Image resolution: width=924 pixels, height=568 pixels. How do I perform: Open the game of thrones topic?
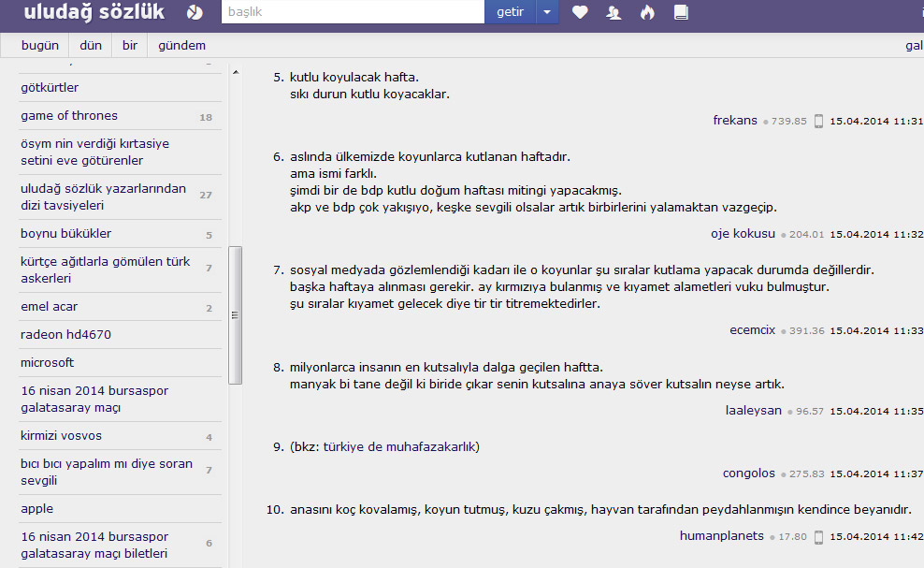click(x=69, y=116)
